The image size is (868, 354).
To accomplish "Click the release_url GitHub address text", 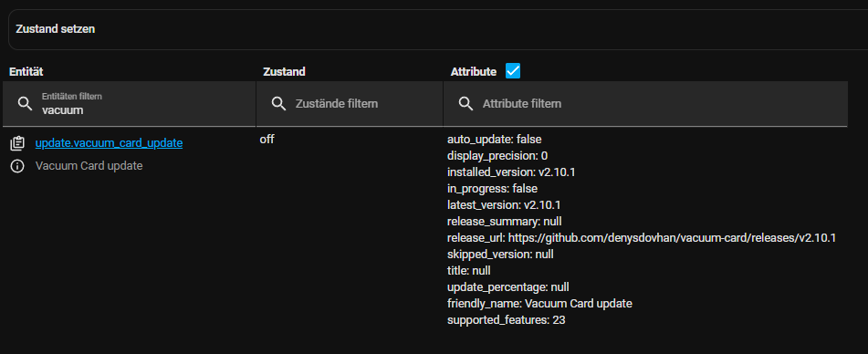I will click(x=672, y=238).
